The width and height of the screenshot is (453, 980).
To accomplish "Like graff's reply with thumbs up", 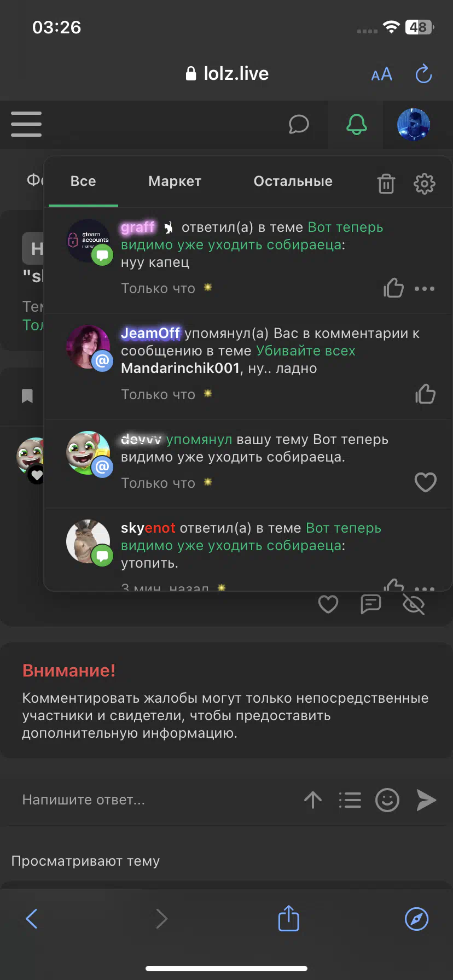I will click(393, 288).
